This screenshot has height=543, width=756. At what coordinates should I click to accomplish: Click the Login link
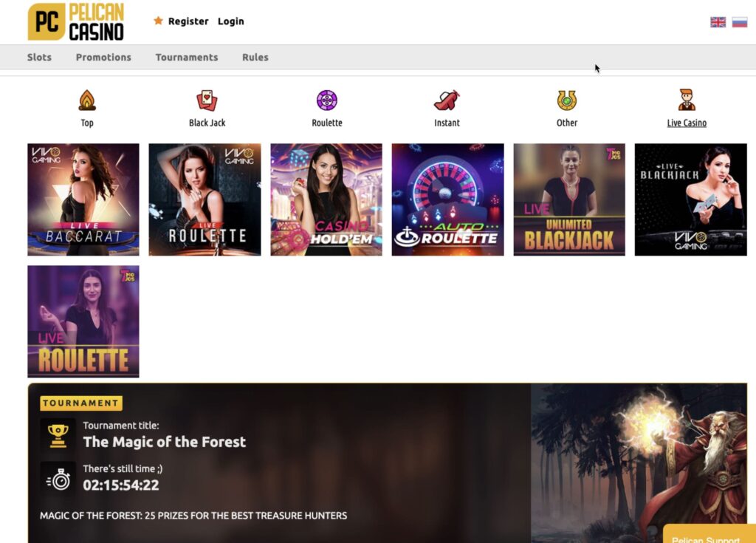tap(230, 21)
